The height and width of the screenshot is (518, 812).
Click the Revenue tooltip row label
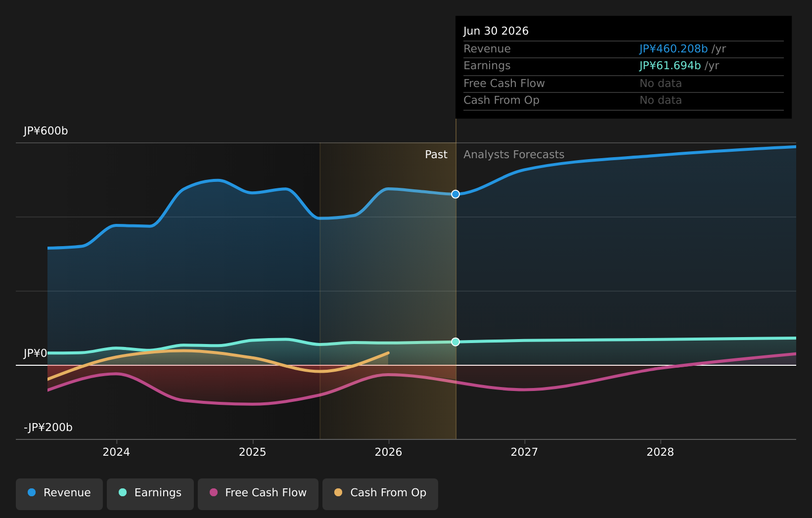[x=487, y=49]
